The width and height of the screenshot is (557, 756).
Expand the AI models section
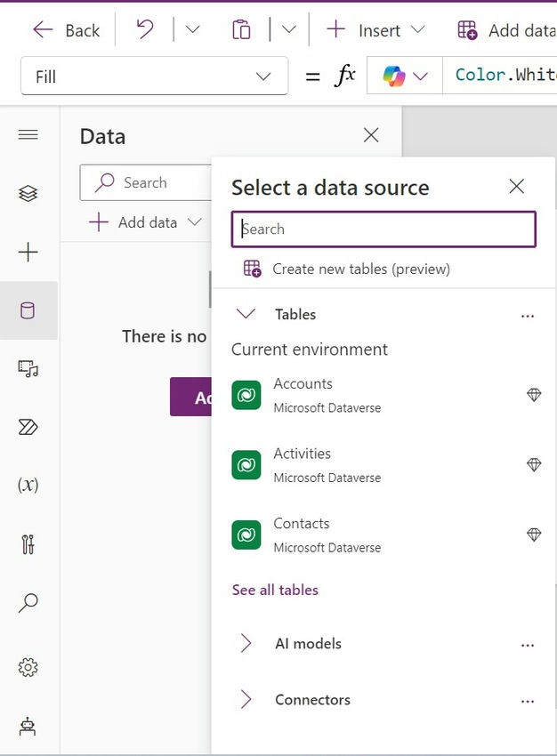click(x=246, y=643)
